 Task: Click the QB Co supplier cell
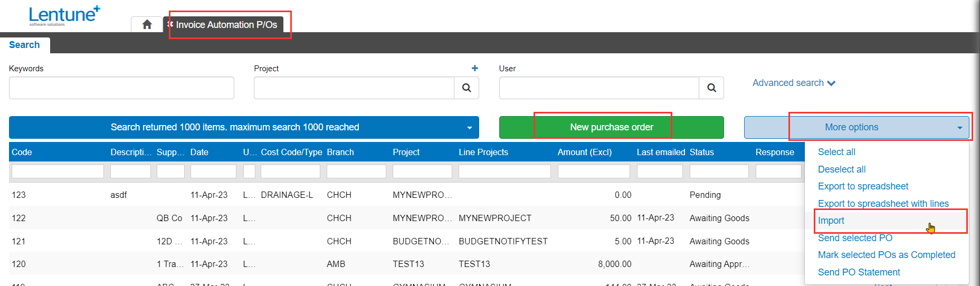[169, 218]
